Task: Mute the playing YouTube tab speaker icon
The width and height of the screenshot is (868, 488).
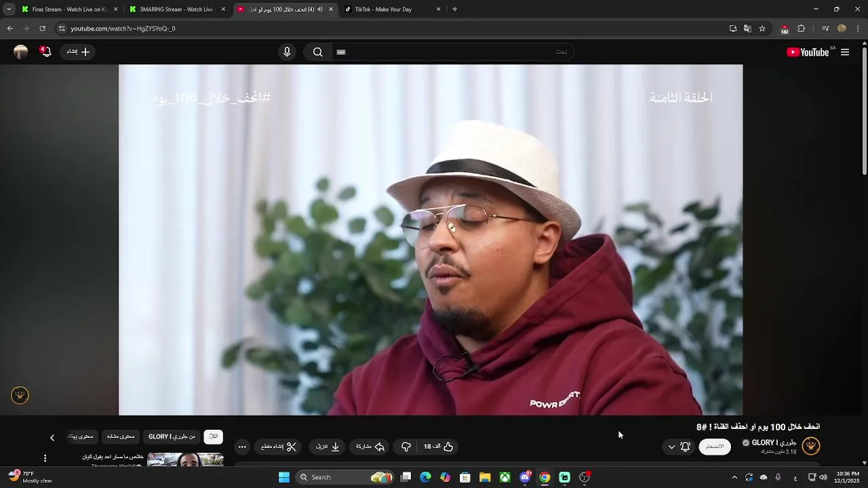Action: 320,9
